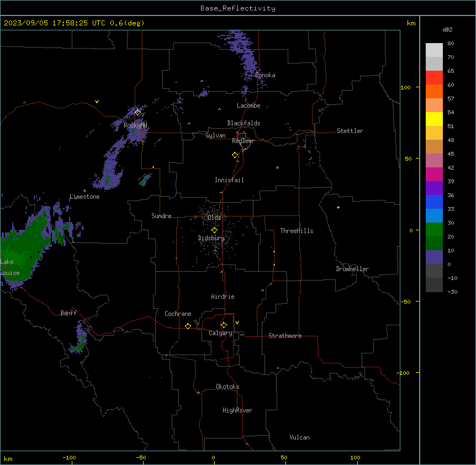476x465 pixels.
Task: Click the Airdrie city label
Action: pos(223,297)
